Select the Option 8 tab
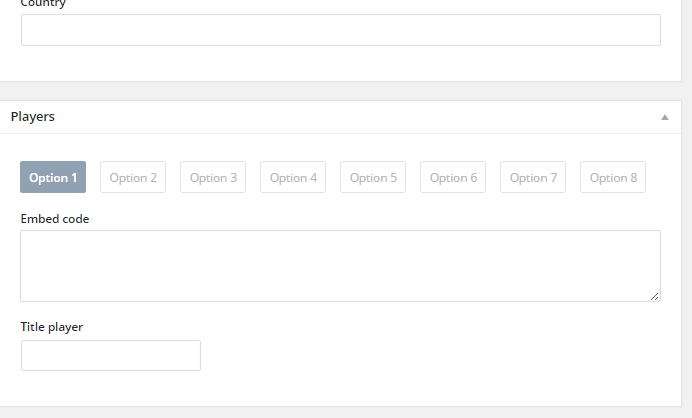 point(613,178)
